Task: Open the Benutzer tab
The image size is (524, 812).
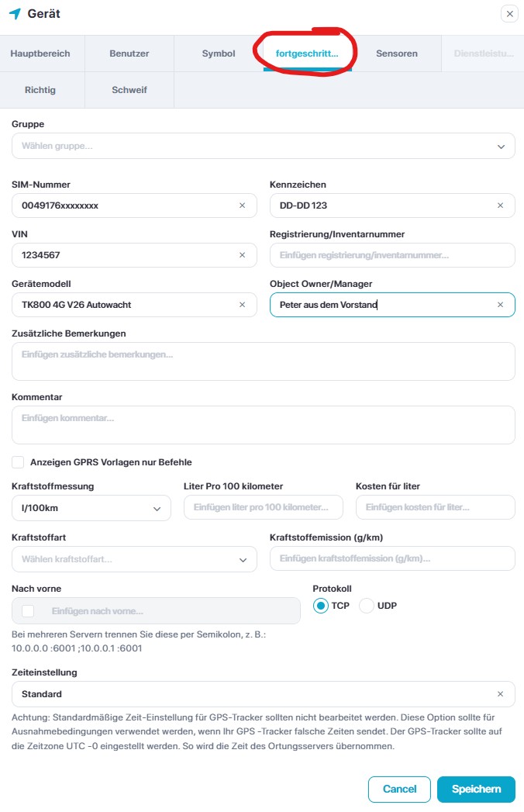Action: pyautogui.click(x=129, y=54)
